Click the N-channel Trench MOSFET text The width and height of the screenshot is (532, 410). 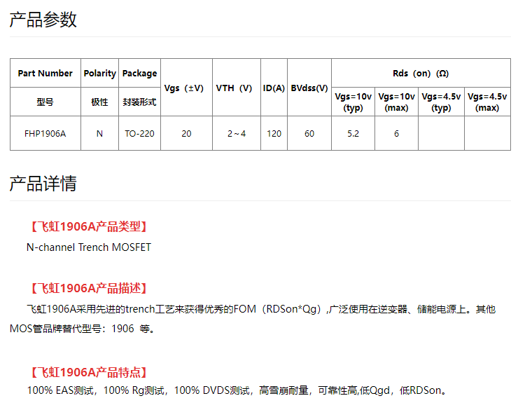(89, 247)
